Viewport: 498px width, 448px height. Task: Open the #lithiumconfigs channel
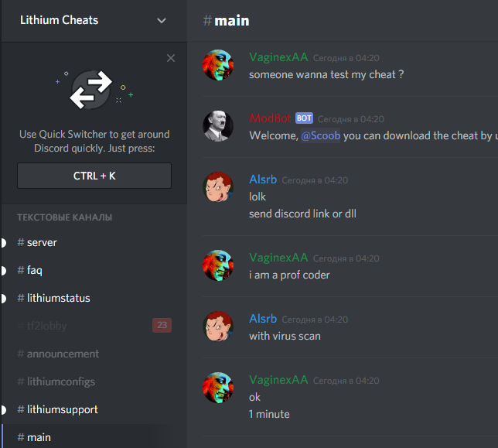[x=94, y=381]
